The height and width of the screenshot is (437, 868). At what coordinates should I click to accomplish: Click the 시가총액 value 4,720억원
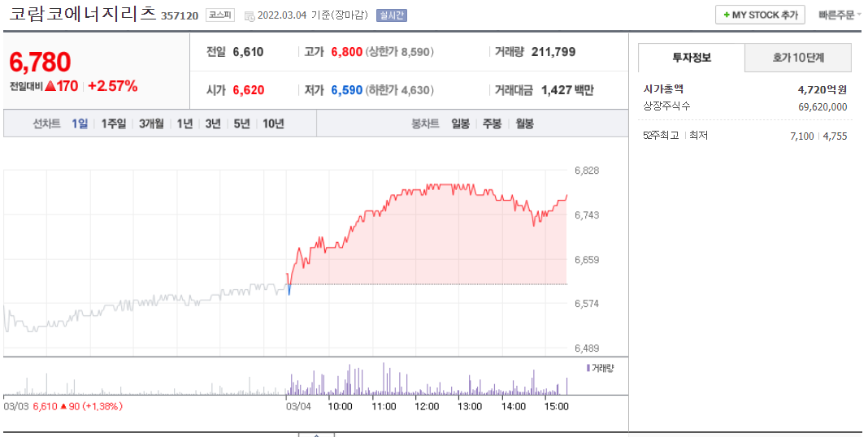822,89
